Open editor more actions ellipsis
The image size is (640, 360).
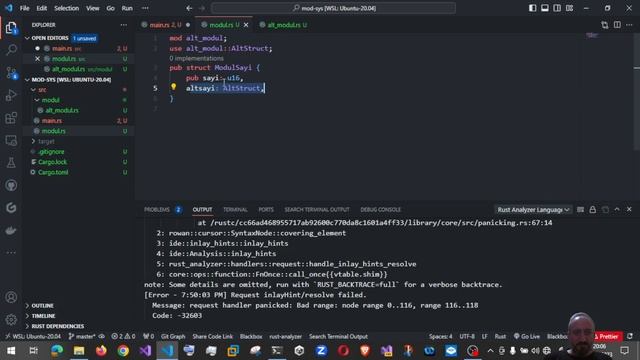[x=629, y=25]
